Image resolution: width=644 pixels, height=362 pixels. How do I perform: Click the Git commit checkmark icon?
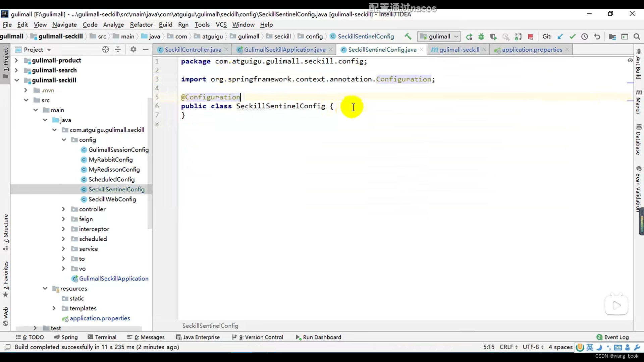pyautogui.click(x=572, y=36)
